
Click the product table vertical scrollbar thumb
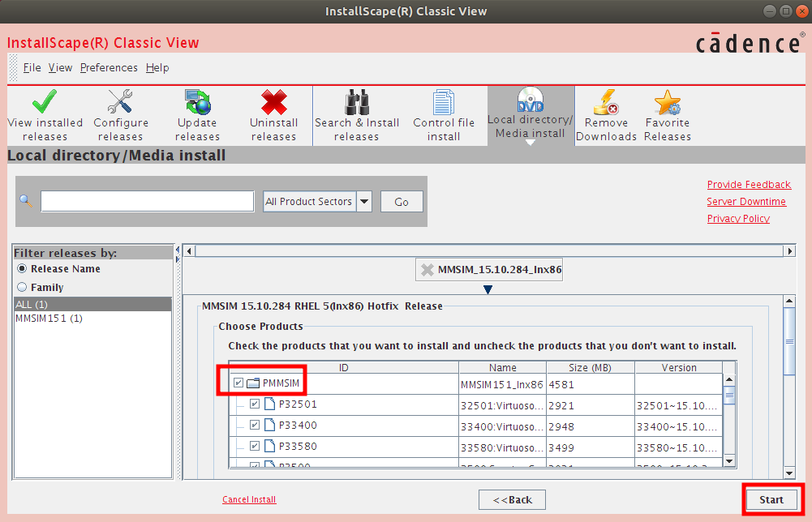(729, 396)
